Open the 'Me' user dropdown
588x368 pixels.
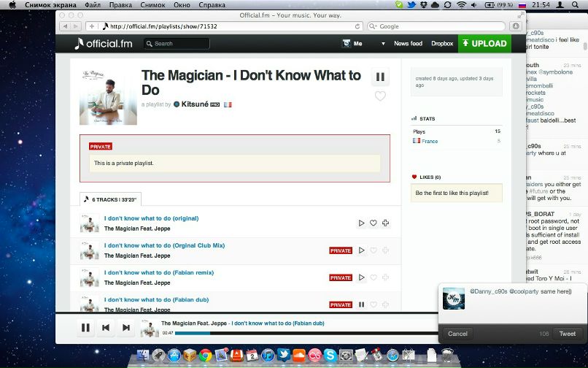click(352, 44)
